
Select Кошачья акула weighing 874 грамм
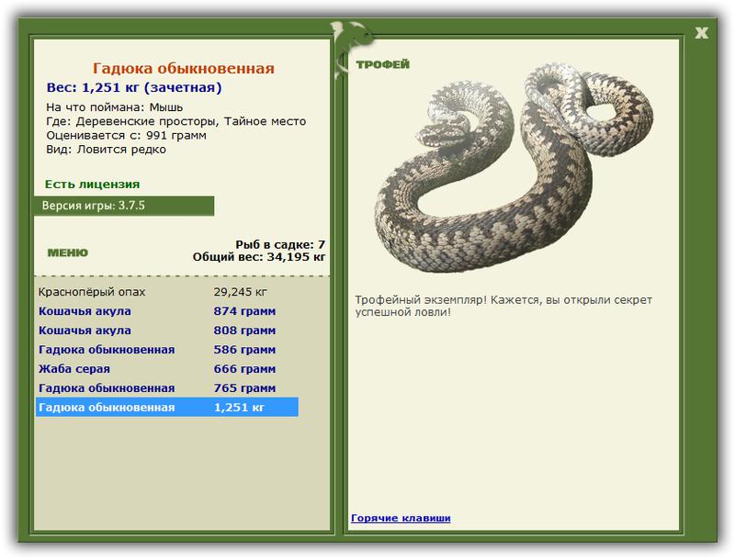(x=167, y=311)
